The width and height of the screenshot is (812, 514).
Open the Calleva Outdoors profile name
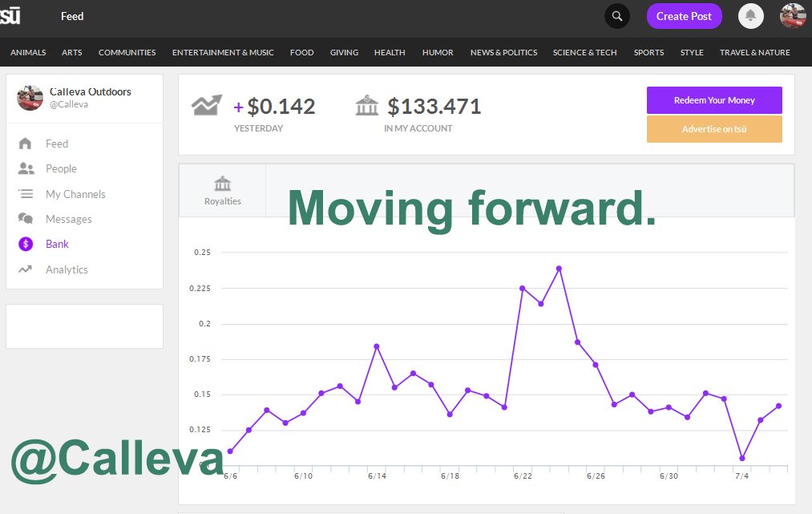[x=90, y=91]
